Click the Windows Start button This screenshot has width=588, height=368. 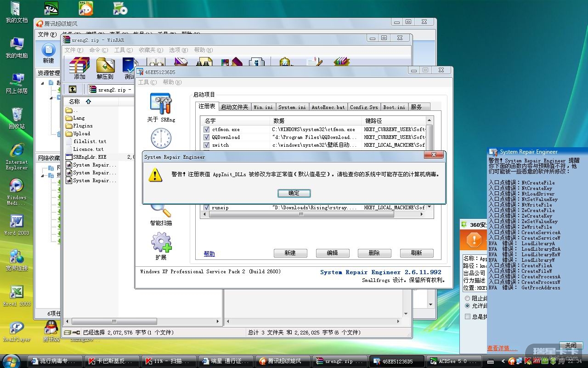11,361
